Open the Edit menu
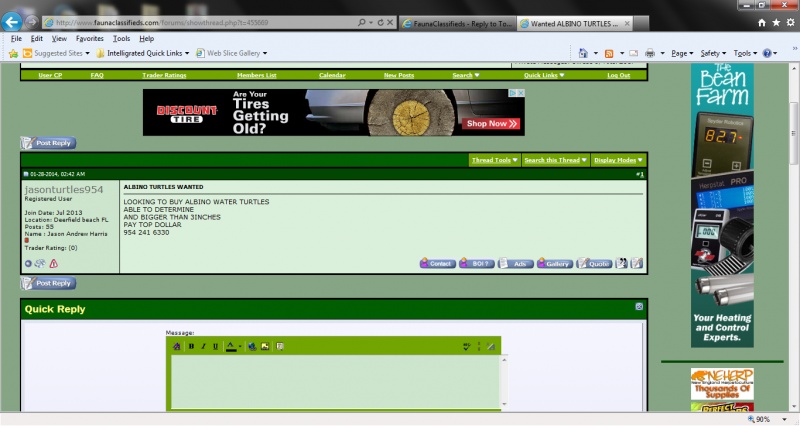Viewport: 800px width, 426px height. 36,38
